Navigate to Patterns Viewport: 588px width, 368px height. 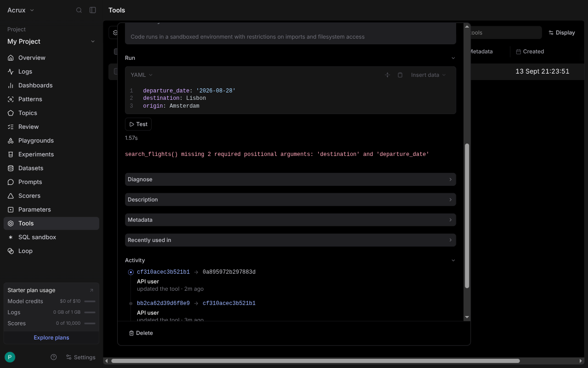pyautogui.click(x=51, y=99)
